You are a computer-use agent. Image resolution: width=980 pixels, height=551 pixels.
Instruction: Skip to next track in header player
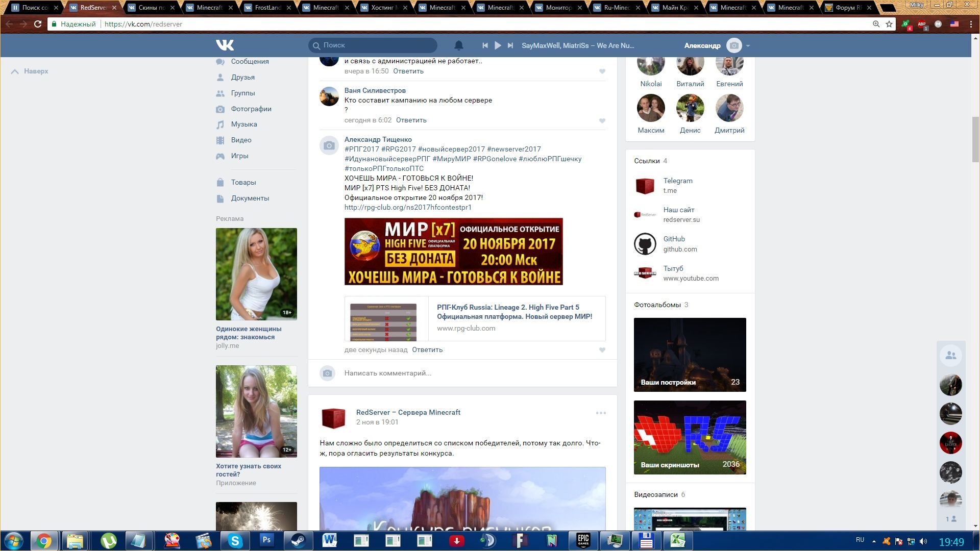coord(510,45)
